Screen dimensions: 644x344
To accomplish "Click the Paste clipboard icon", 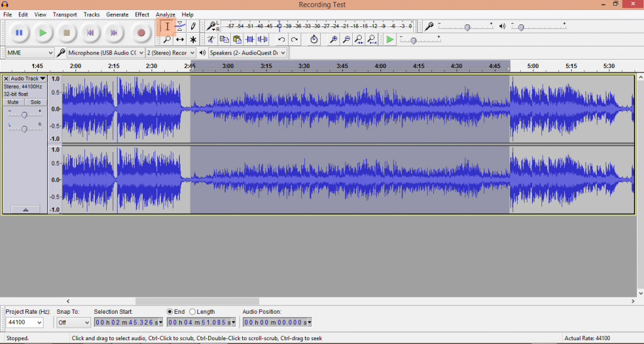I will (237, 40).
